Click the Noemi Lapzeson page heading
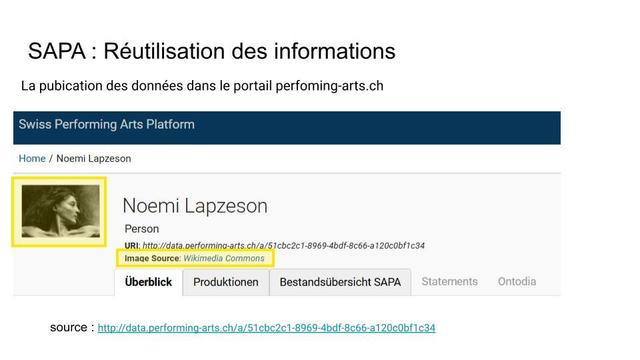This screenshot has height=360, width=640. (x=195, y=206)
